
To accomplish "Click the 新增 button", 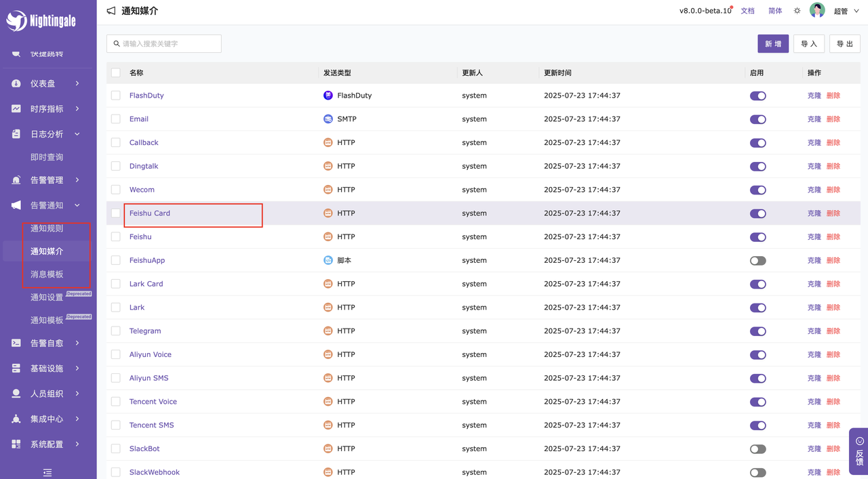I will point(772,44).
